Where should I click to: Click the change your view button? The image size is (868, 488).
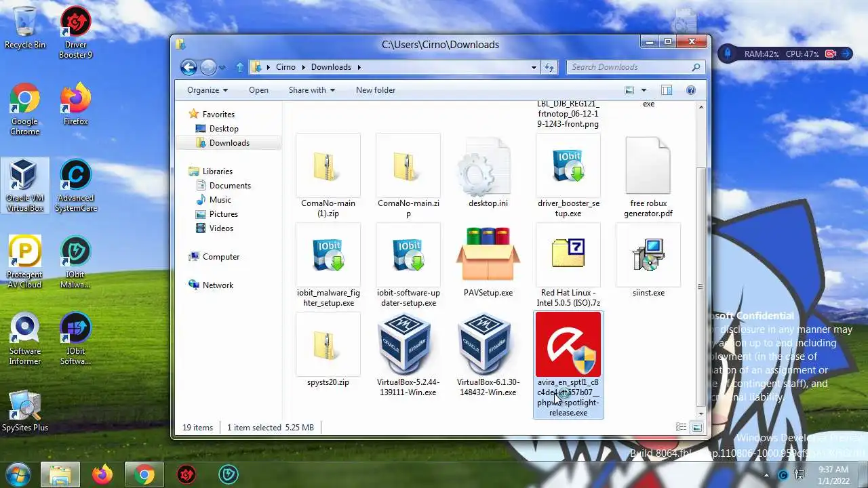coord(629,90)
